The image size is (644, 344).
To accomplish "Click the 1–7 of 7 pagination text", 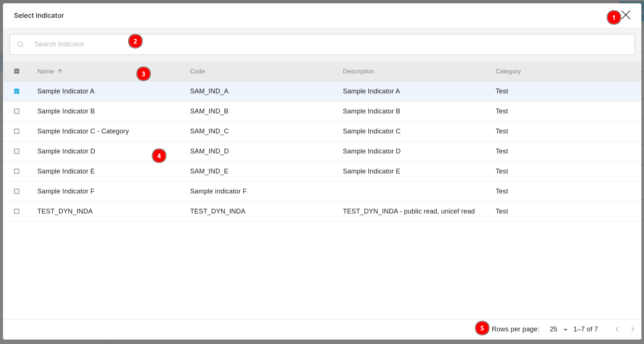I will pyautogui.click(x=586, y=329).
